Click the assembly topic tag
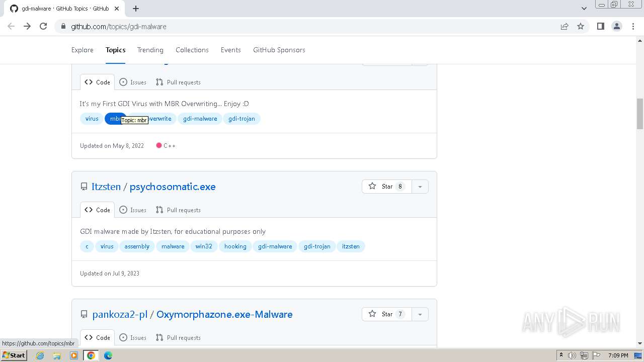The image size is (644, 362). [x=137, y=246]
